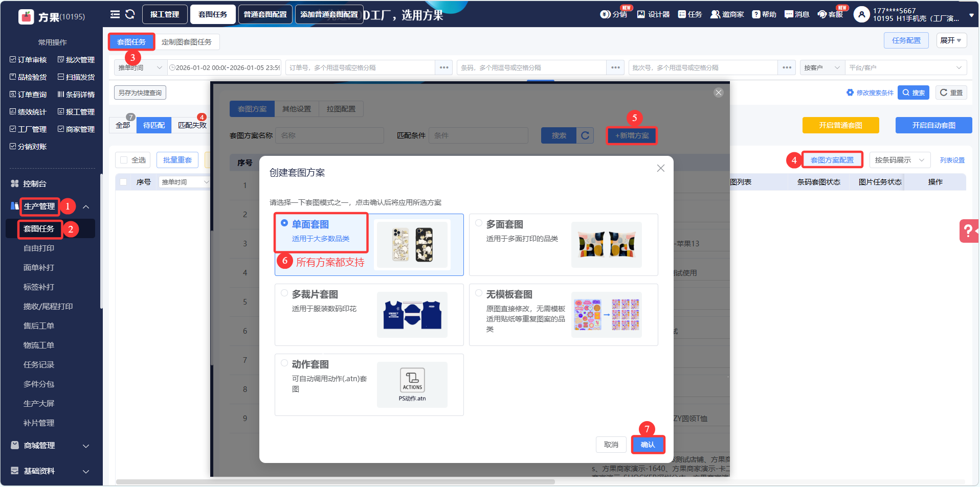
Task: Click the refresh icon beside the modal 搜索 button
Action: click(x=585, y=135)
